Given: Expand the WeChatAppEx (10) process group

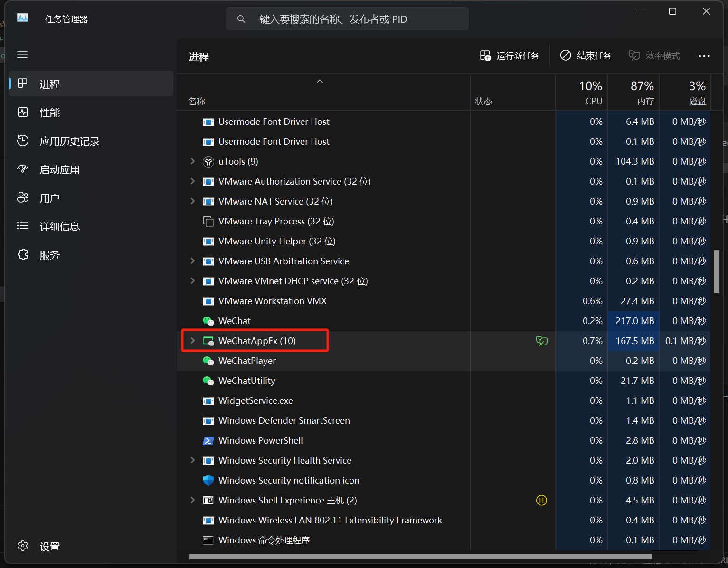Looking at the screenshot, I should 192,341.
